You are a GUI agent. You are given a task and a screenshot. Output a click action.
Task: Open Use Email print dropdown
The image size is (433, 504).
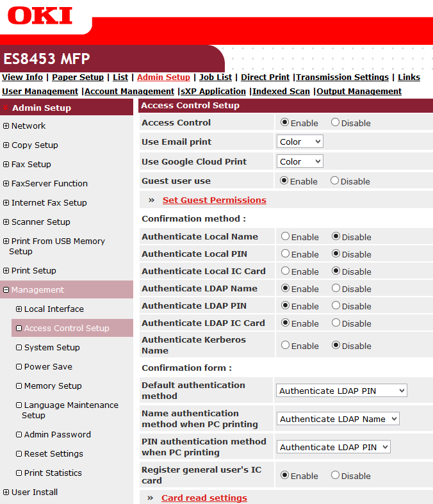[300, 142]
